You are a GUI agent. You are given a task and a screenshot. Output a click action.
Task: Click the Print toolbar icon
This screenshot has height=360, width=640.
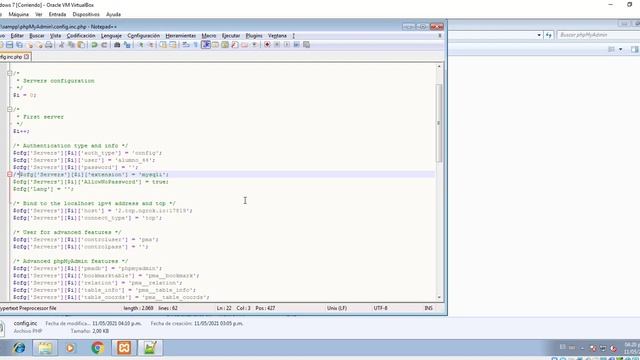pyautogui.click(x=49, y=44)
